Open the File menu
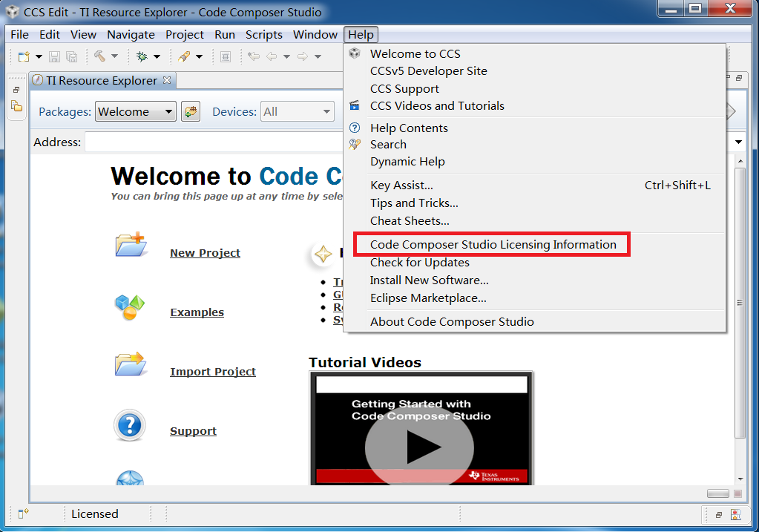Image resolution: width=759 pixels, height=532 pixels. coord(19,35)
